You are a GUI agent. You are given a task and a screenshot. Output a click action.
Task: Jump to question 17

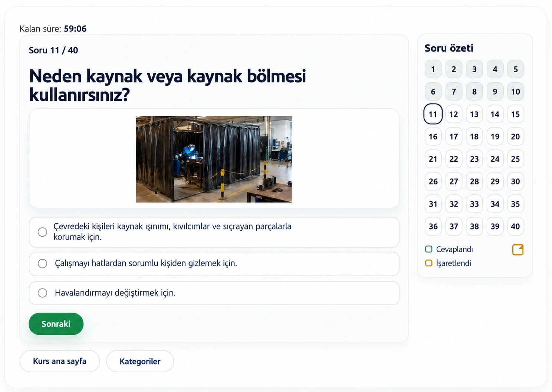[454, 136]
